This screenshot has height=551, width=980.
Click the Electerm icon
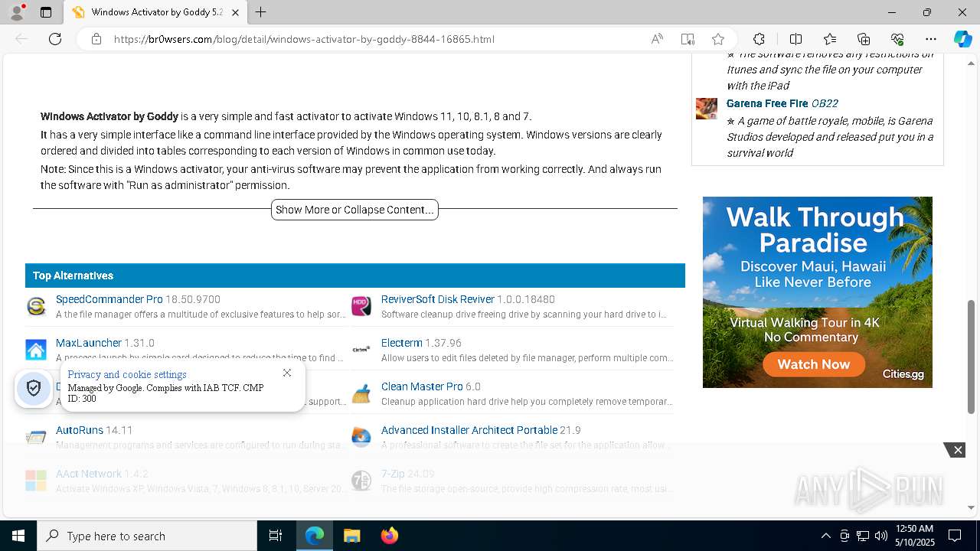click(x=361, y=350)
